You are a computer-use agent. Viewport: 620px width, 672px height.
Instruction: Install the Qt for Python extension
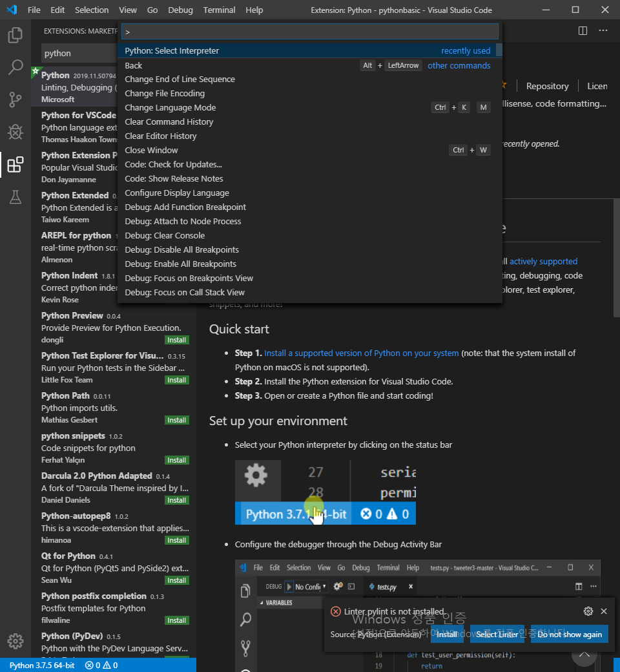click(x=176, y=580)
